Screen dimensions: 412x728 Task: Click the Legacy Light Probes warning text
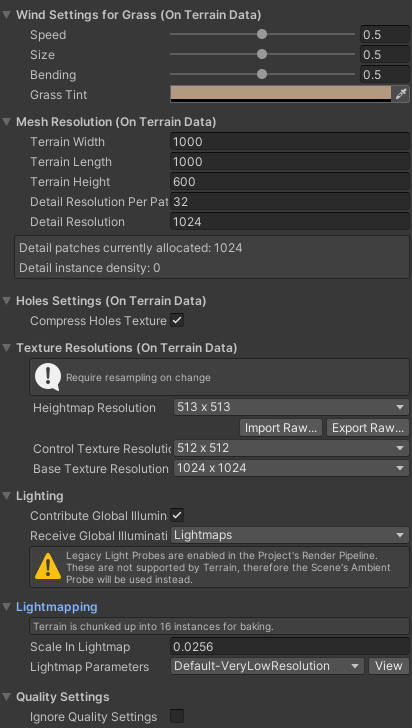(x=228, y=567)
